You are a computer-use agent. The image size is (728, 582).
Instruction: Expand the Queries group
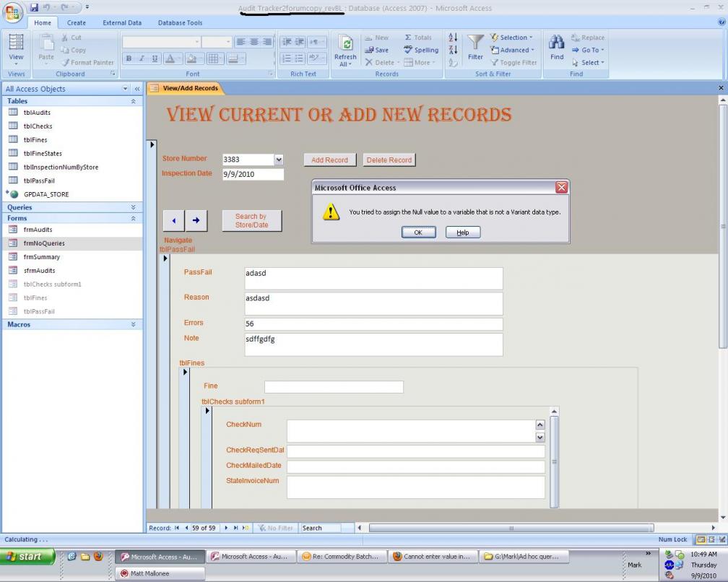[x=133, y=207]
